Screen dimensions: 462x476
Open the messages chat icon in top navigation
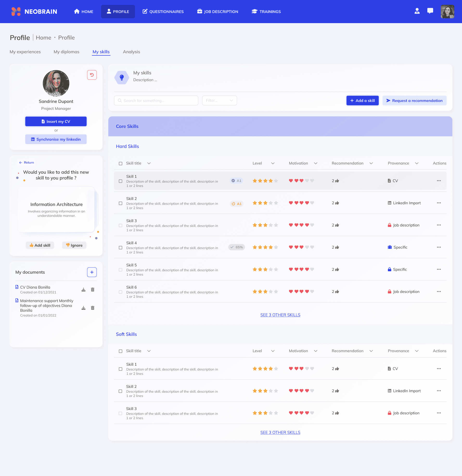tap(430, 11)
